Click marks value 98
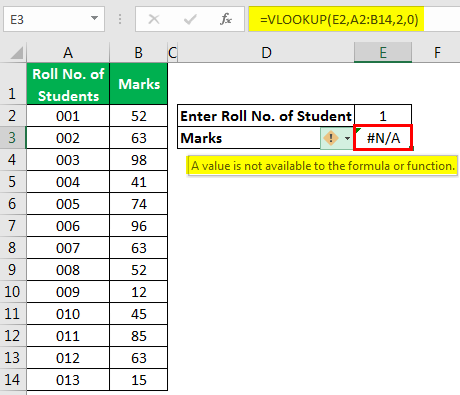The height and width of the screenshot is (395, 460). (139, 160)
